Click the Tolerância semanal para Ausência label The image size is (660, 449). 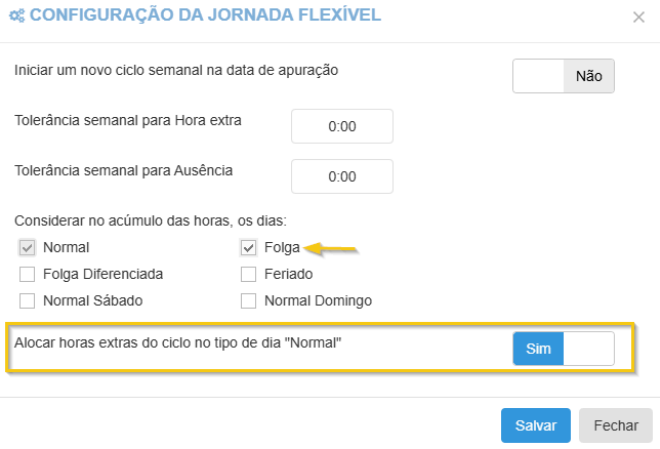[x=124, y=170]
